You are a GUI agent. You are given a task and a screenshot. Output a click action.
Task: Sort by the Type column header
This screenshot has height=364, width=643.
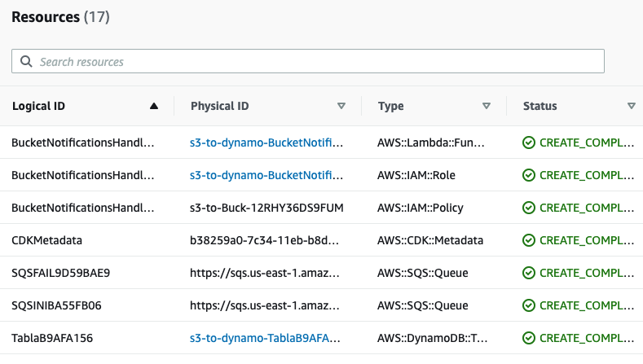click(390, 106)
